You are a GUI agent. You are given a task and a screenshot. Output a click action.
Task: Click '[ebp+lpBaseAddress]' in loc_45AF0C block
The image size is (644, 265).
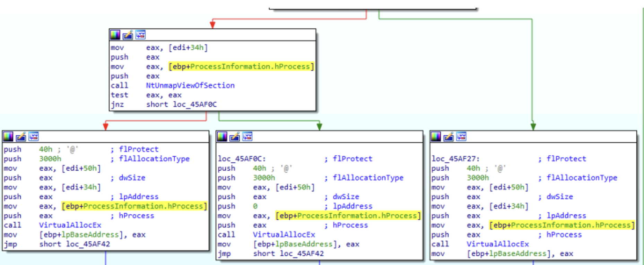[295, 244]
